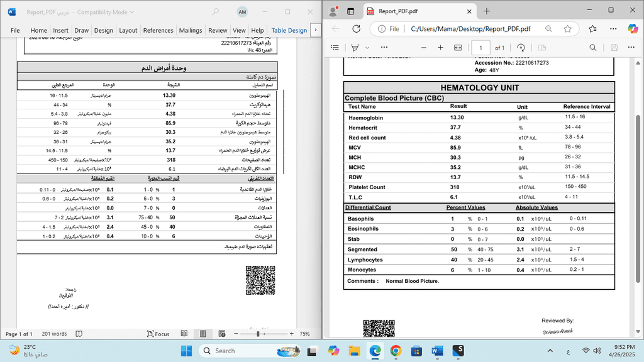Image resolution: width=644 pixels, height=362 pixels.
Task: Click the Word zoom in plus button
Action: pos(292,334)
